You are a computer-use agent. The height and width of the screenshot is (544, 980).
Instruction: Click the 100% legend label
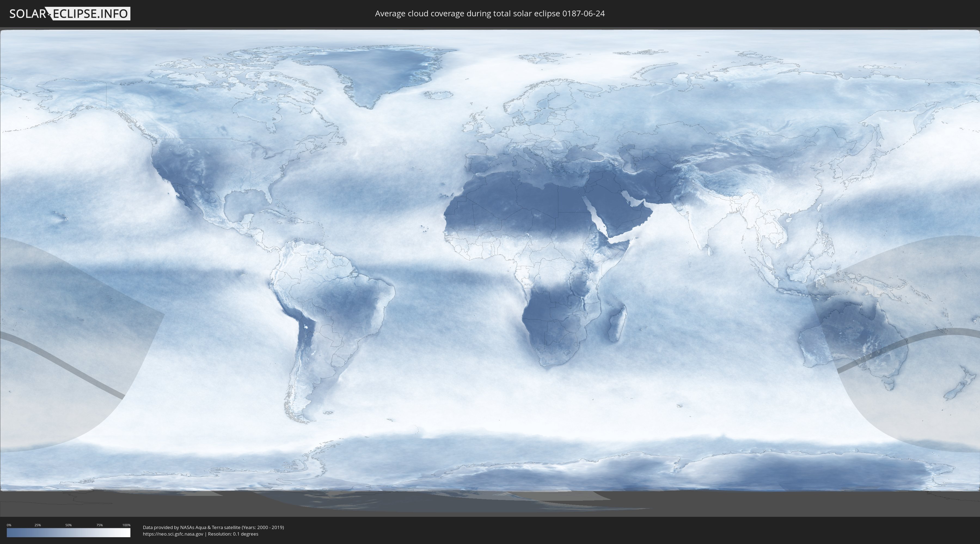coord(126,525)
